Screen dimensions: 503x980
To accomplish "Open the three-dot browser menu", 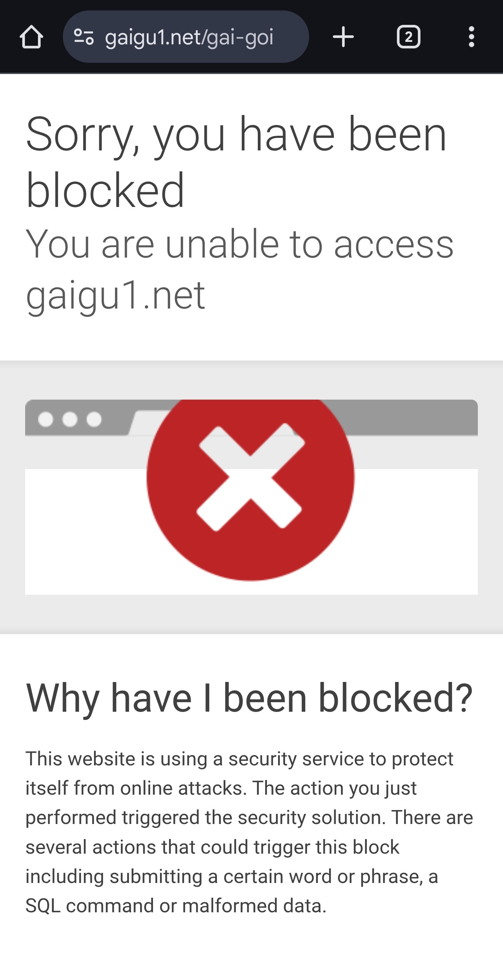I will (x=472, y=37).
